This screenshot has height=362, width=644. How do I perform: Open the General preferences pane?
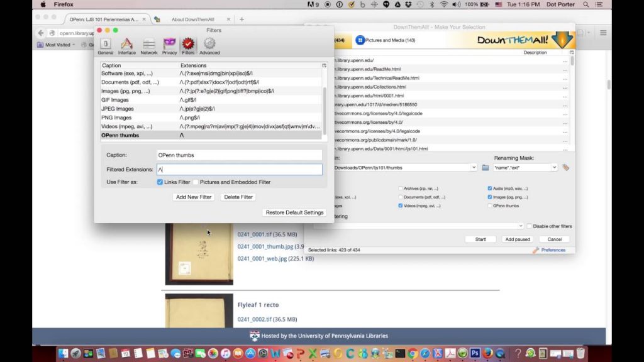click(x=106, y=47)
